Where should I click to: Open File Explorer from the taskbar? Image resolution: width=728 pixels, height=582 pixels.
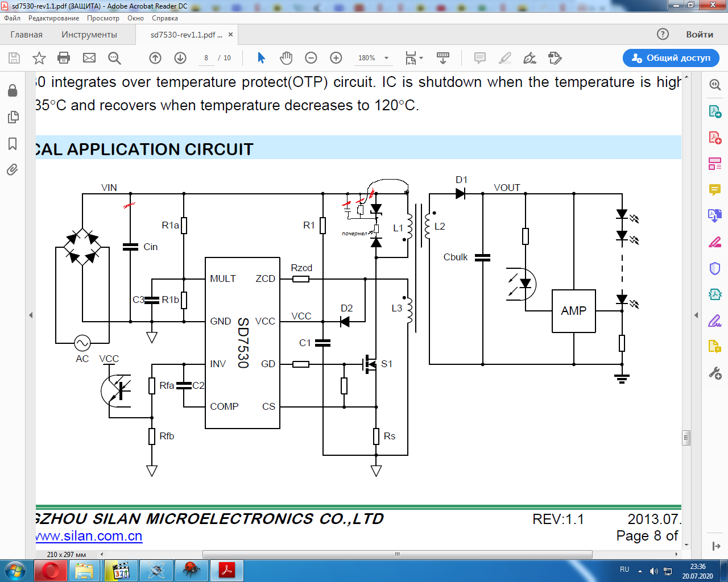pyautogui.click(x=84, y=571)
